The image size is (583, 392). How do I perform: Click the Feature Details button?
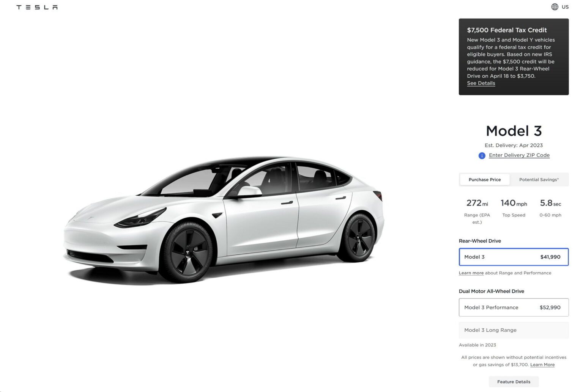pos(514,382)
